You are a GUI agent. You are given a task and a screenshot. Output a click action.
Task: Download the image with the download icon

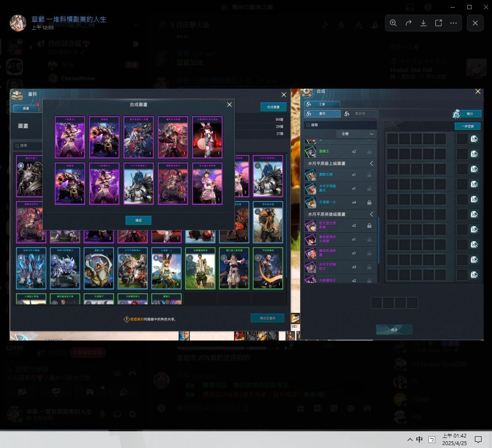click(x=423, y=23)
